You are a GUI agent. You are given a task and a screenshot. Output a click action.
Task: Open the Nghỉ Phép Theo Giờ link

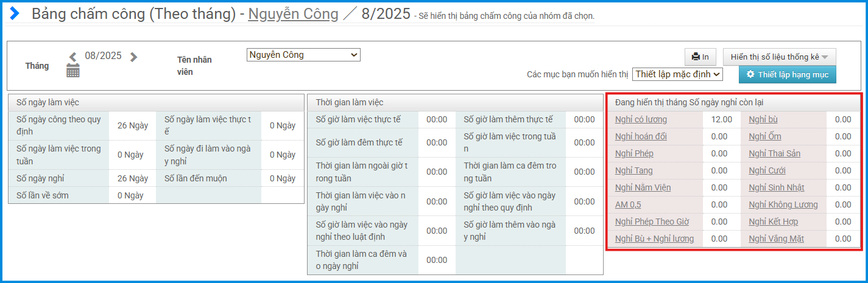point(652,222)
